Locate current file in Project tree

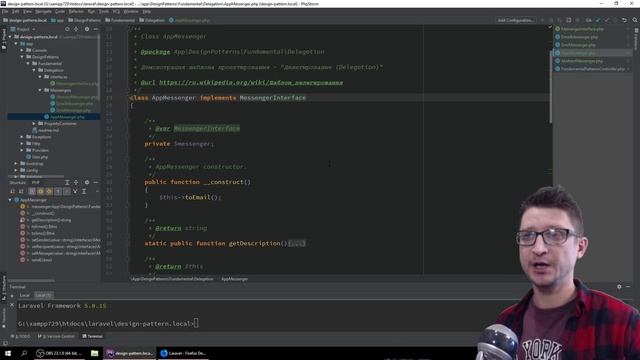(x=67, y=29)
